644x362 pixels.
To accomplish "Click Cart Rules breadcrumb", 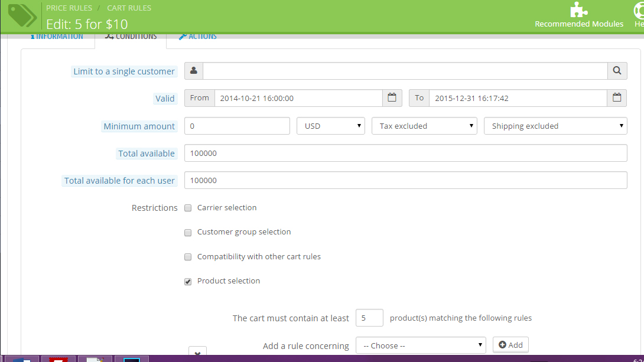I will (129, 8).
